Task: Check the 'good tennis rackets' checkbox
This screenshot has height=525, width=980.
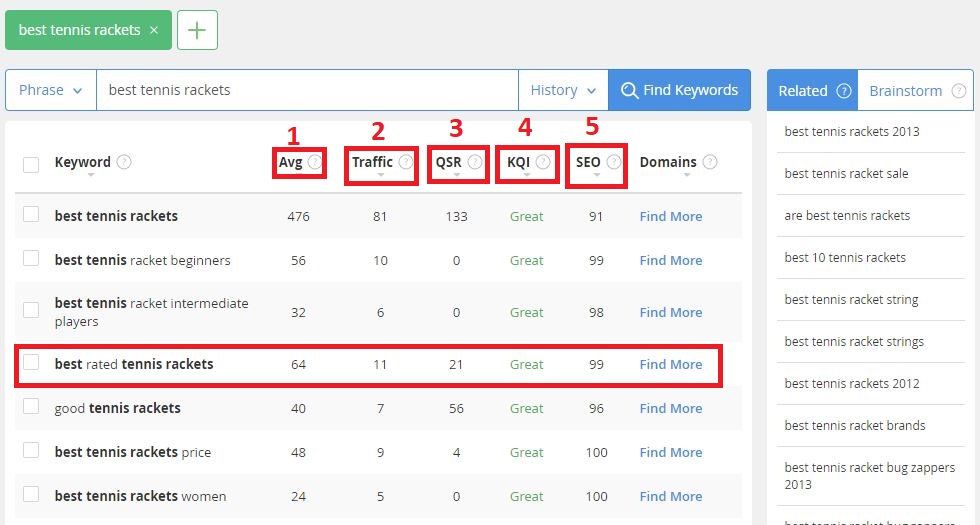Action: pyautogui.click(x=31, y=406)
